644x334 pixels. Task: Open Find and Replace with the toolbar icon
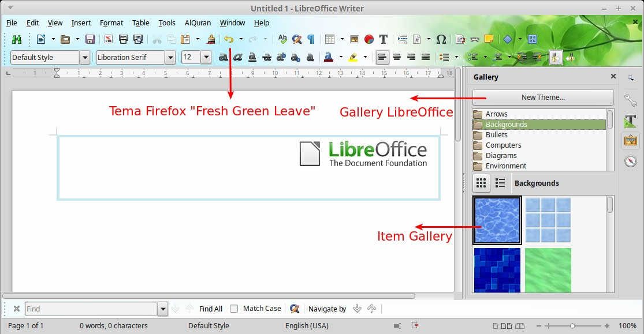pyautogui.click(x=296, y=39)
